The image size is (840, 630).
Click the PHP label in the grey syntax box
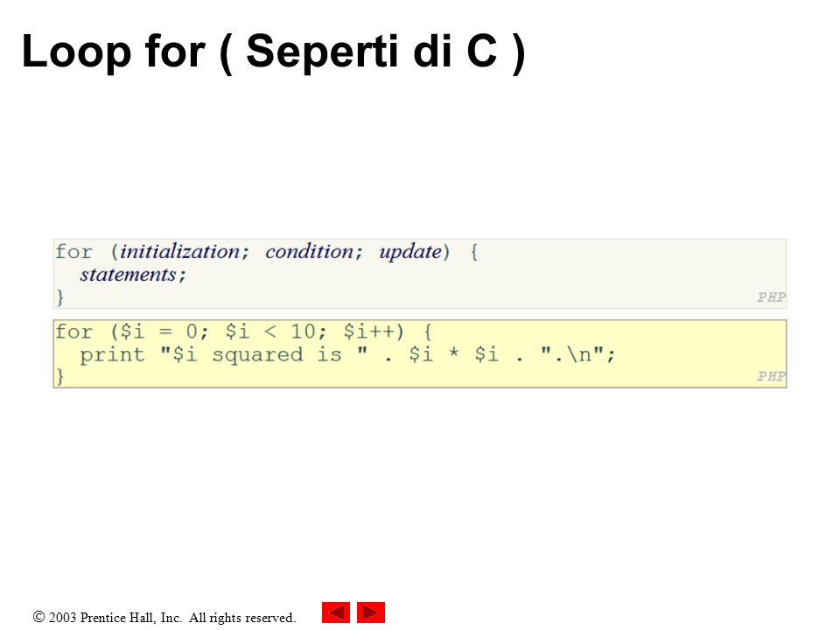tap(771, 297)
